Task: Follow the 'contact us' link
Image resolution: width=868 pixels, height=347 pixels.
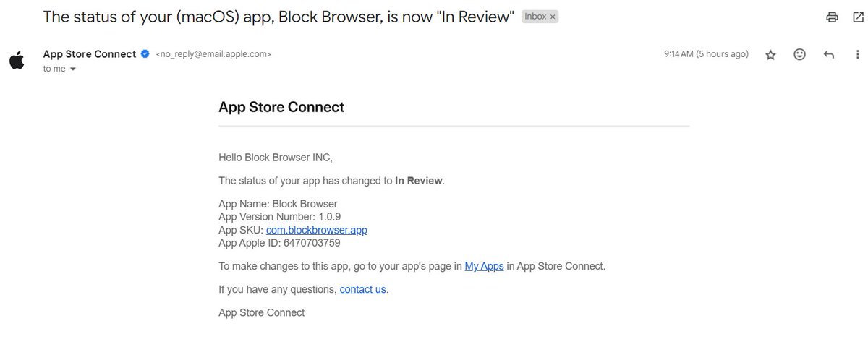Action: [362, 289]
